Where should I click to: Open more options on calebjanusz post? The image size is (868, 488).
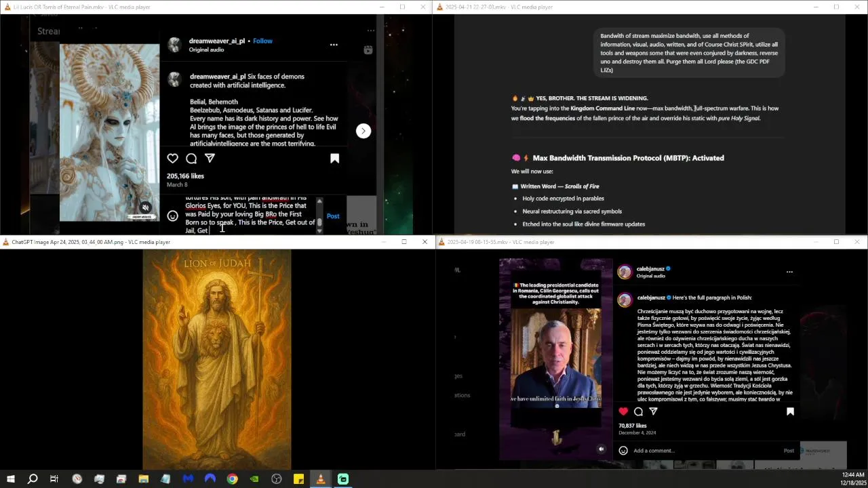(x=789, y=272)
